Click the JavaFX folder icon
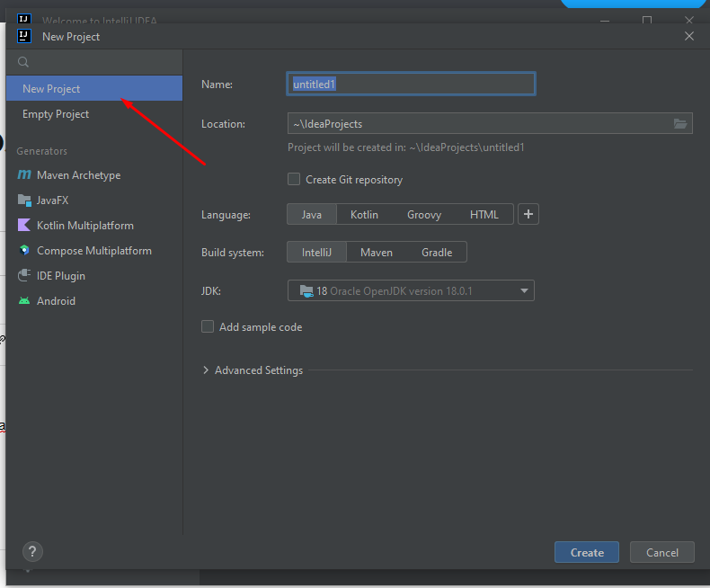710x588 pixels. tap(24, 200)
